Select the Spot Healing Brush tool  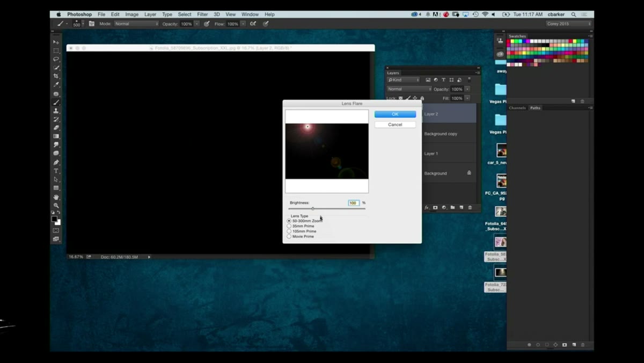[56, 93]
